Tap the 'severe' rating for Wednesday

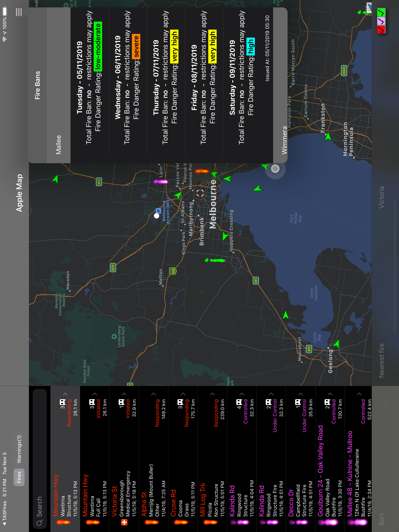(136, 46)
